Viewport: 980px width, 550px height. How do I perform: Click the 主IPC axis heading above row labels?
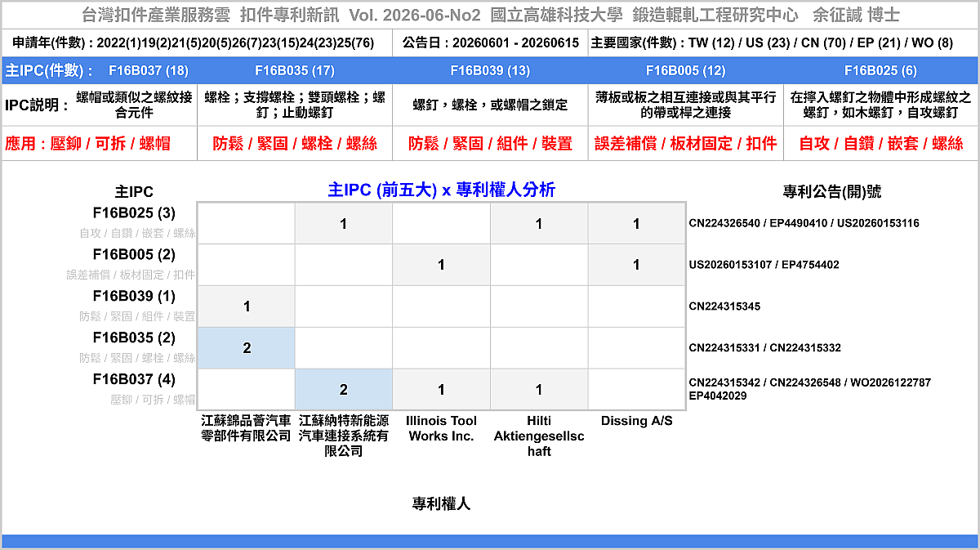coord(134,193)
